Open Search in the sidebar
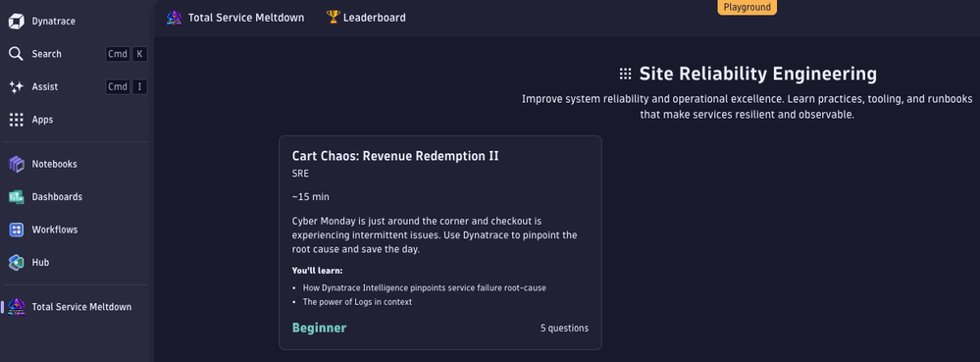Viewport: 980px width, 362px height. (47, 54)
